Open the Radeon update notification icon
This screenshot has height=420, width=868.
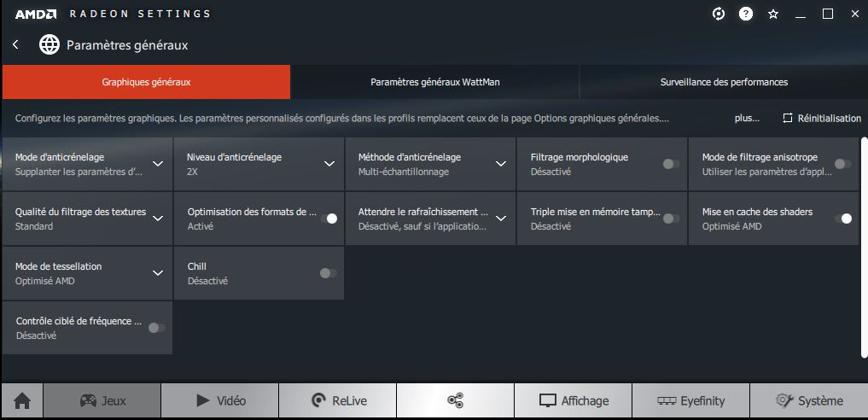(x=718, y=15)
